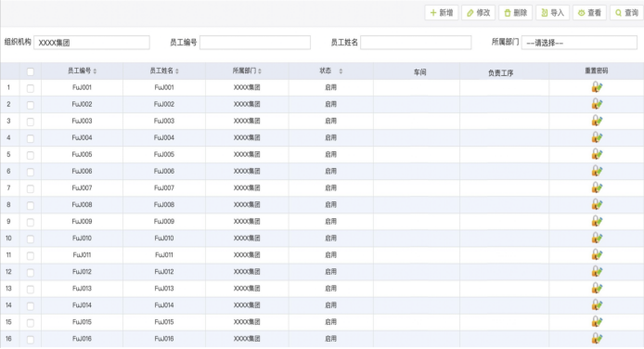Reset password for employee FuJ004
Screen dimensions: 644x349
click(x=597, y=137)
